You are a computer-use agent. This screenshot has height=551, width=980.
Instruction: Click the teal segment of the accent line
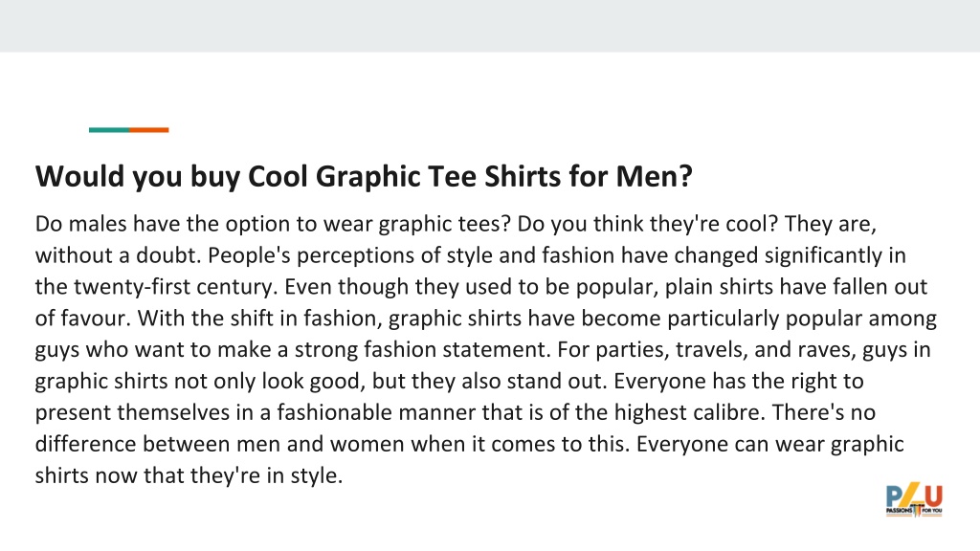tap(109, 130)
